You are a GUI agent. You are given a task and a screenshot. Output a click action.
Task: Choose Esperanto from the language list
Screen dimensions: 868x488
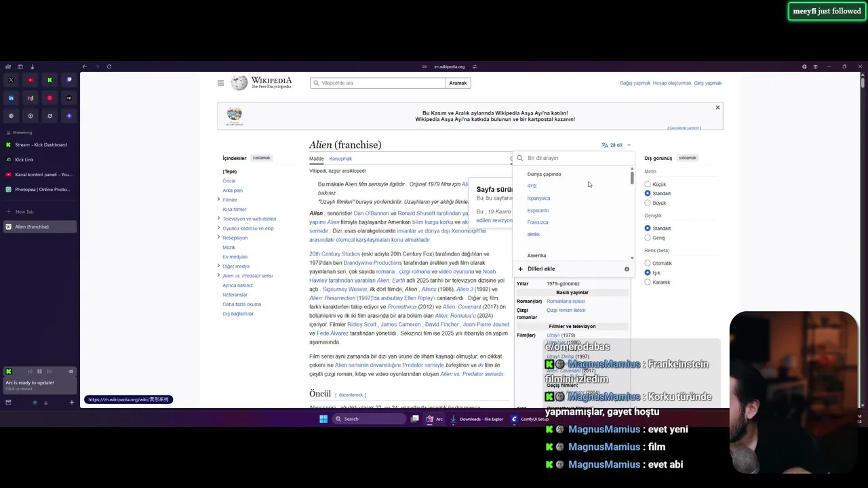point(538,211)
